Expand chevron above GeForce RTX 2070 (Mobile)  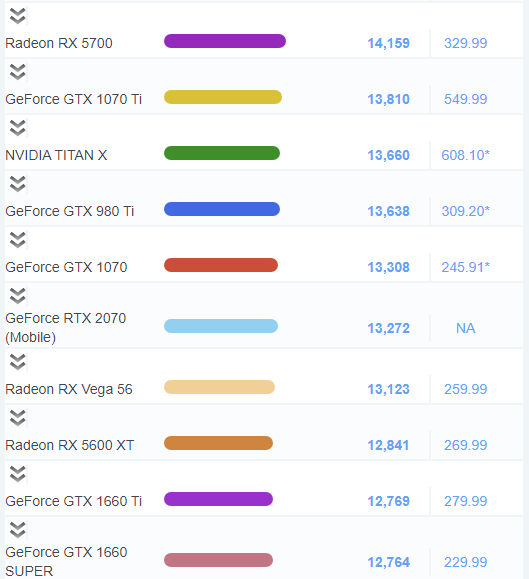(17, 296)
